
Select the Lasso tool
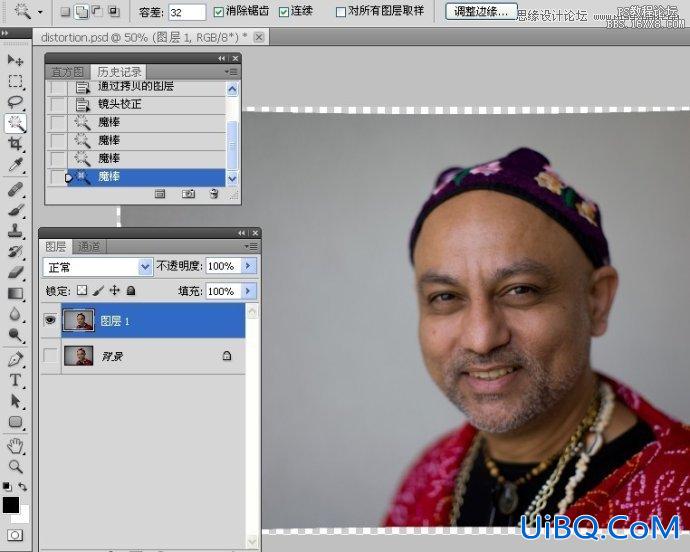click(x=15, y=102)
